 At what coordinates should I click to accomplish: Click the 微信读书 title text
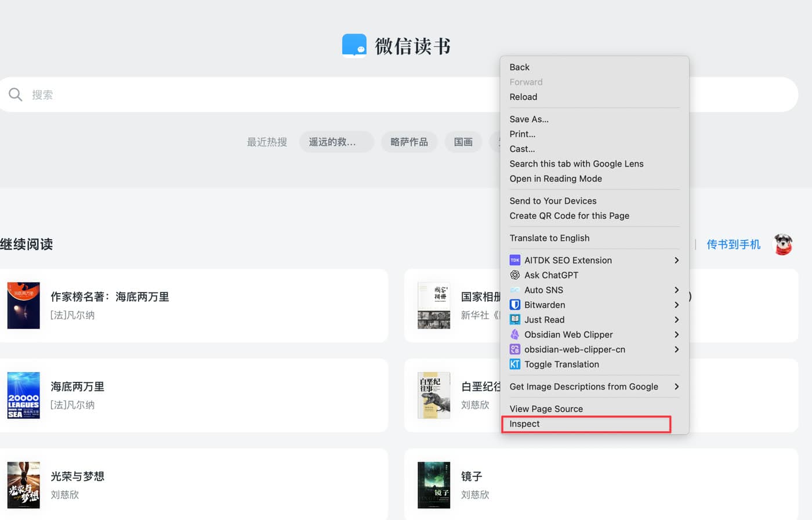pyautogui.click(x=413, y=46)
